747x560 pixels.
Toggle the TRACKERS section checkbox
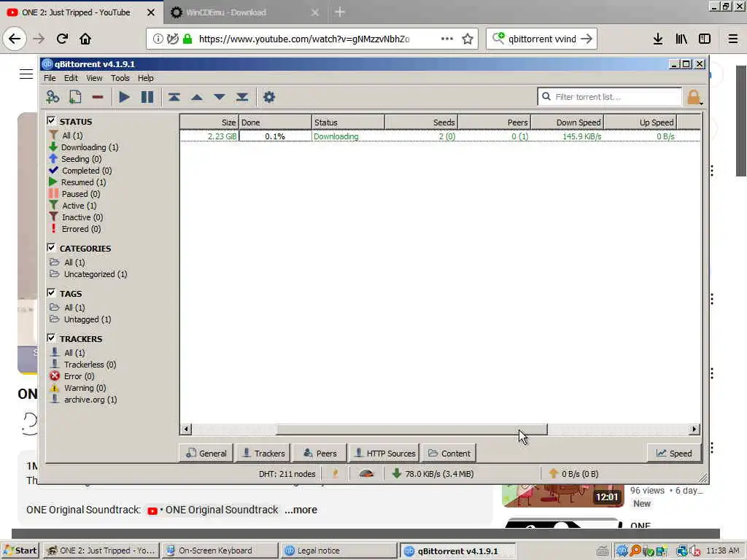click(x=52, y=338)
